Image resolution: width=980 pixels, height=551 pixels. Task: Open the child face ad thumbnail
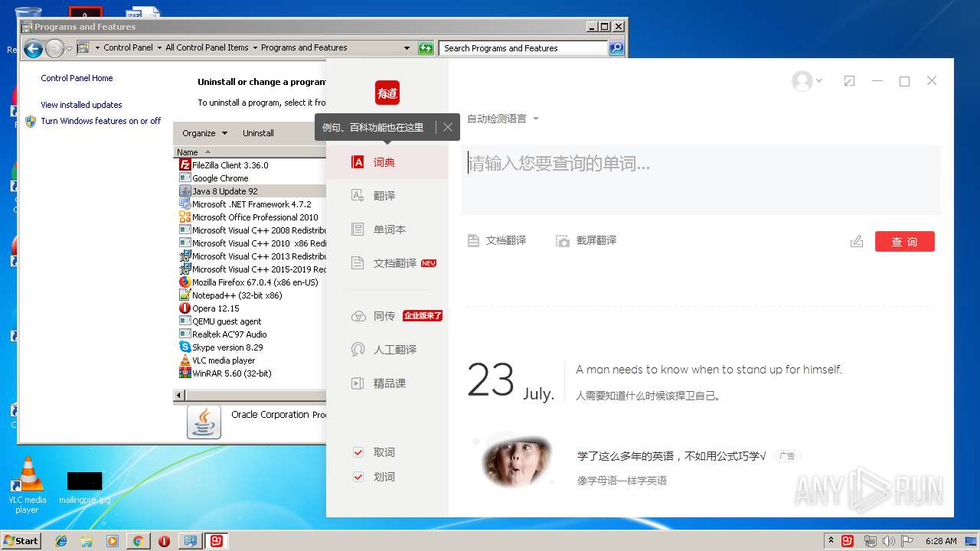pyautogui.click(x=517, y=460)
